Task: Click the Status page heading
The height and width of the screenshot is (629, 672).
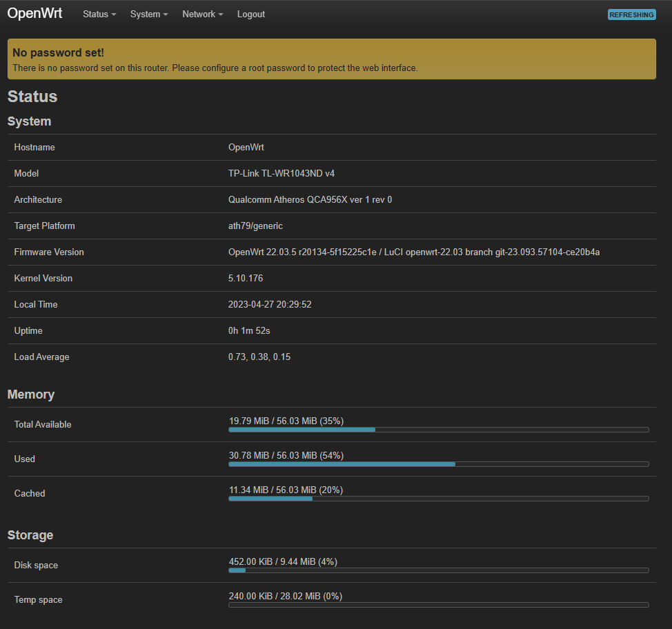Action: tap(32, 97)
